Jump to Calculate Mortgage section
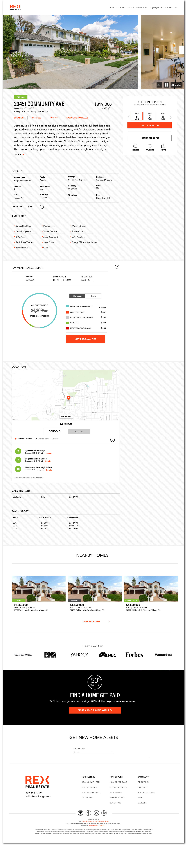The height and width of the screenshot is (868, 187). click(x=77, y=118)
